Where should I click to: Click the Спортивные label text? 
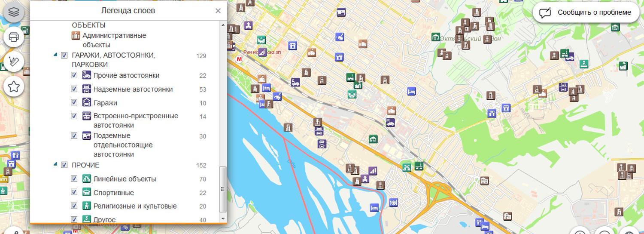tap(114, 193)
